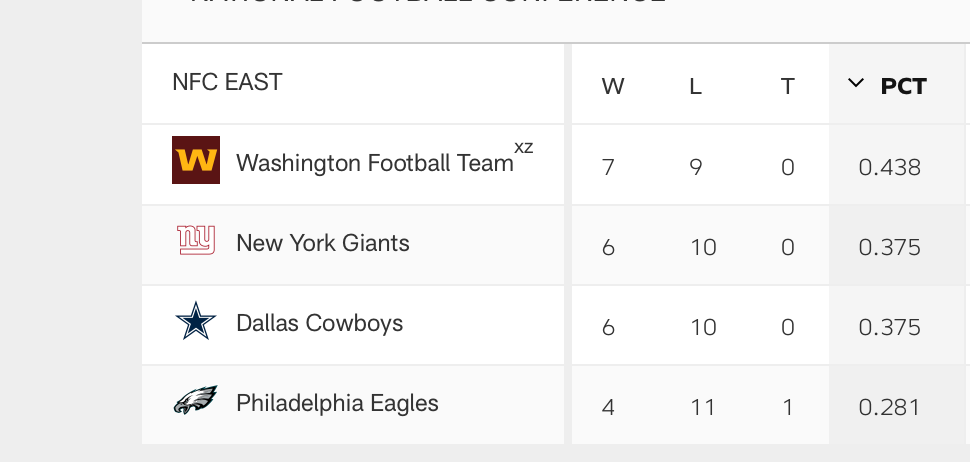Open the Washington Football Team page

[375, 163]
